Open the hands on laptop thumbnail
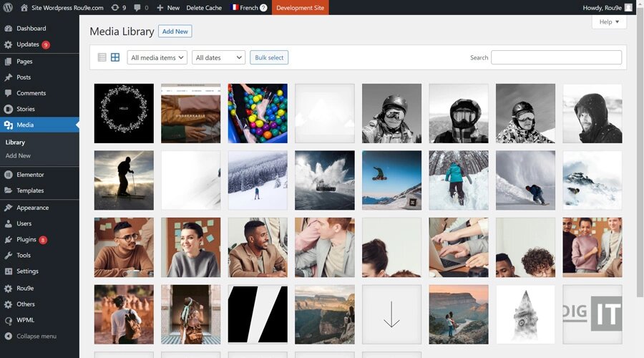The width and height of the screenshot is (644, 358). (459, 248)
